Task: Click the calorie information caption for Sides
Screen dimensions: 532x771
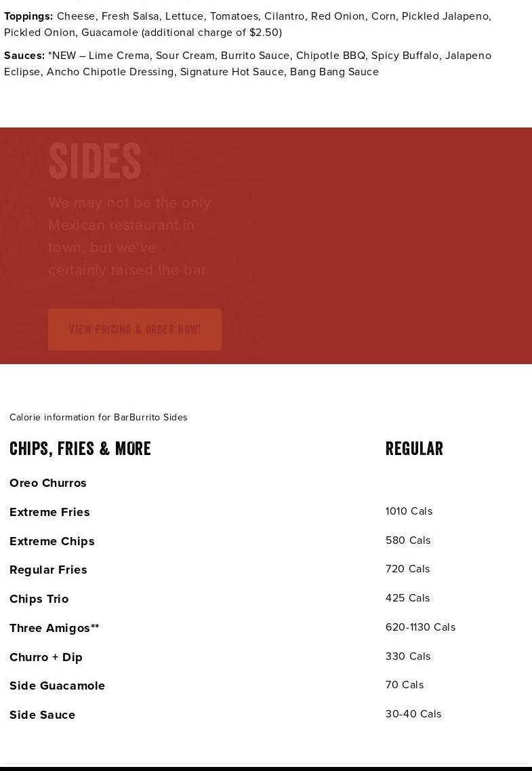Action: coord(98,417)
